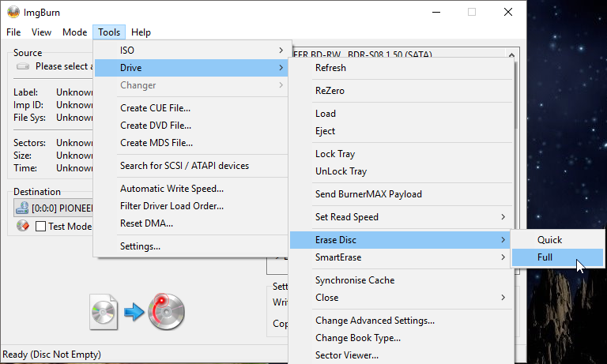The width and height of the screenshot is (607, 364).
Task: Click the info panel scrollbar up arrow
Action: tap(511, 54)
